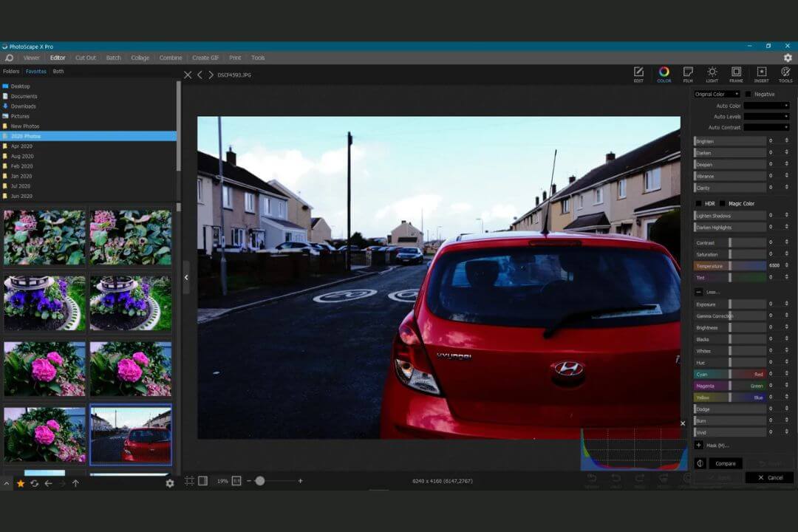Zoom in with the plus icon

click(x=300, y=480)
